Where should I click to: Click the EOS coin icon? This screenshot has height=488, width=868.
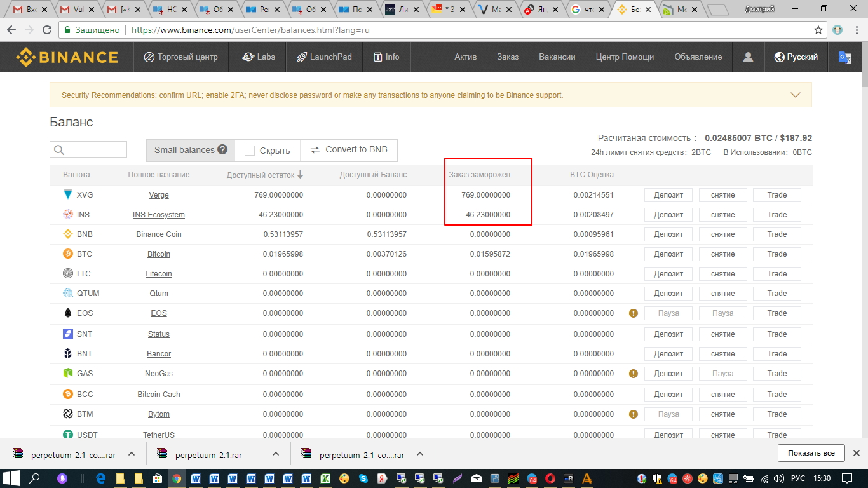(68, 313)
